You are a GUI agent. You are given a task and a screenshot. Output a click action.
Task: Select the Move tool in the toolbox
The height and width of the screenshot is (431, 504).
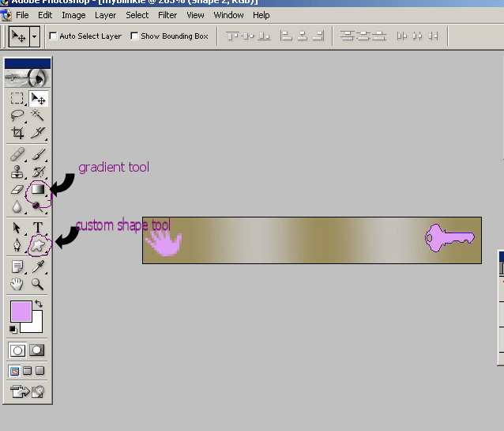pos(38,99)
